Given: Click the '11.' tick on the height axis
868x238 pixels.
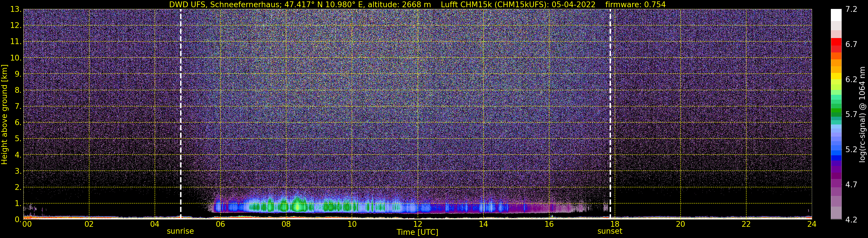Looking at the screenshot, I should tap(16, 42).
